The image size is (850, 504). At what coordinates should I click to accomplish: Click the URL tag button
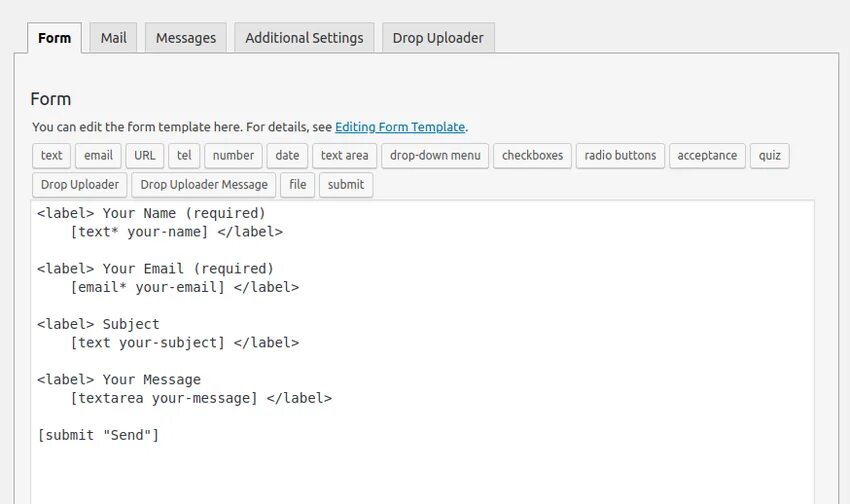click(x=145, y=155)
